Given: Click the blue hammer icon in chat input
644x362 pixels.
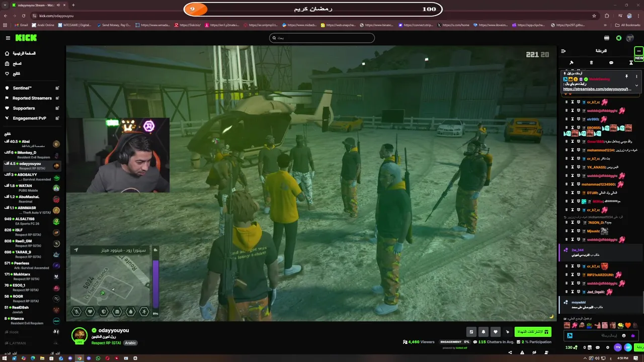Looking at the screenshot, I should (x=570, y=335).
